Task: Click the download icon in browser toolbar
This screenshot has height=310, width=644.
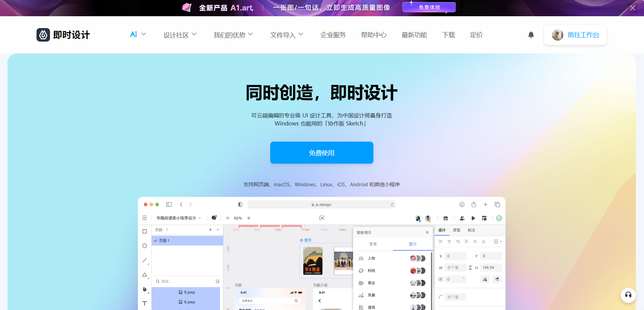Action: [x=462, y=205]
